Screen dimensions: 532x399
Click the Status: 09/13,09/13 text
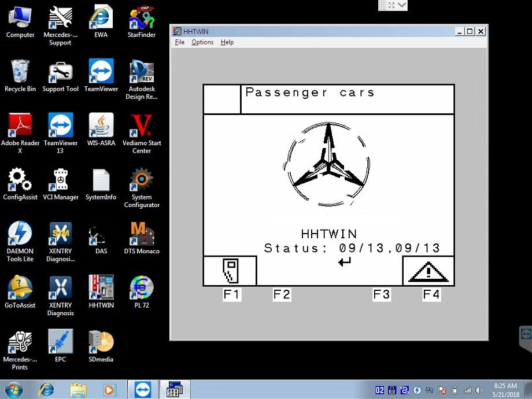352,248
